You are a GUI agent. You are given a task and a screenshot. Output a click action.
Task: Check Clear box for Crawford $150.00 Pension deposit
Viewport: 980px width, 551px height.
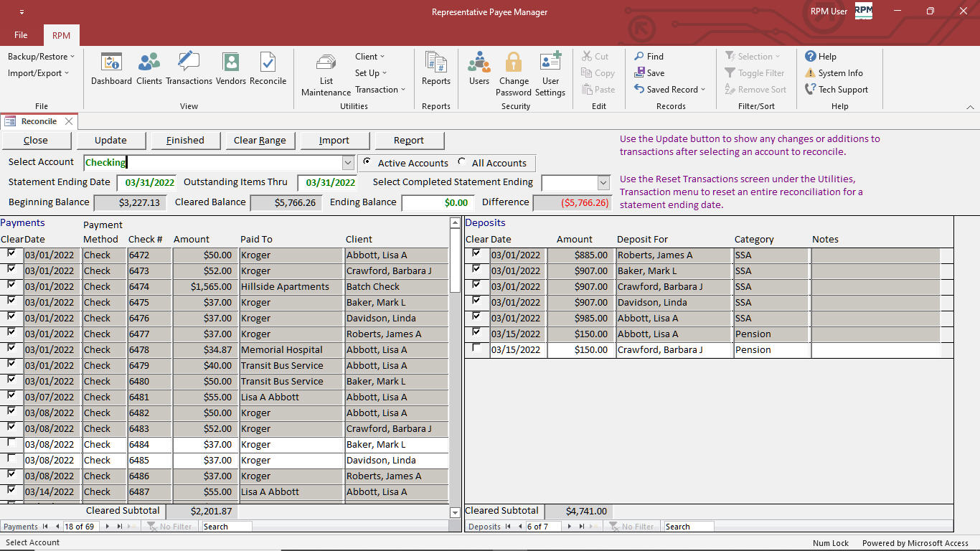click(477, 348)
